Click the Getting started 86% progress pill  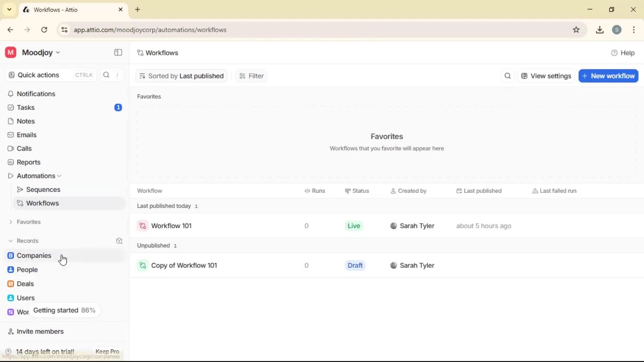[64, 310]
